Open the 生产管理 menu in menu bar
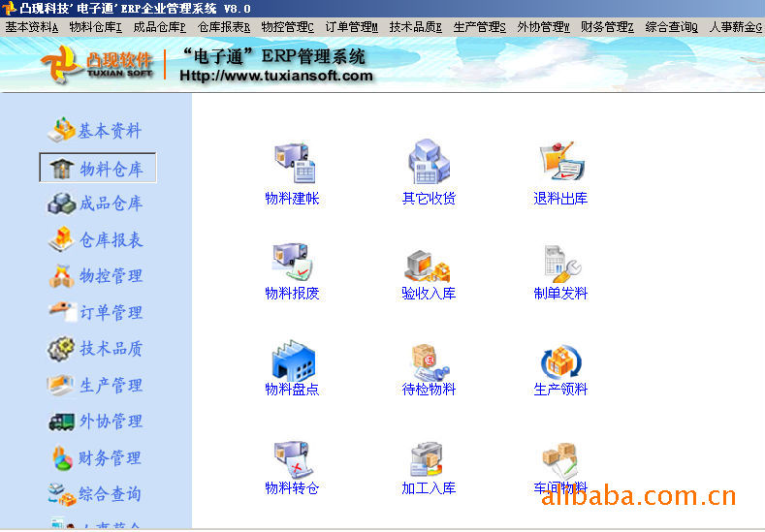Image resolution: width=765 pixels, height=532 pixels. pos(480,27)
